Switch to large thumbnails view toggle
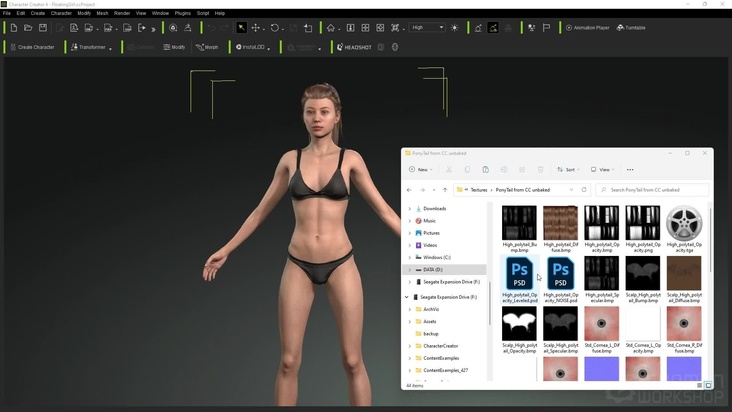The height and width of the screenshot is (412, 732). point(708,385)
